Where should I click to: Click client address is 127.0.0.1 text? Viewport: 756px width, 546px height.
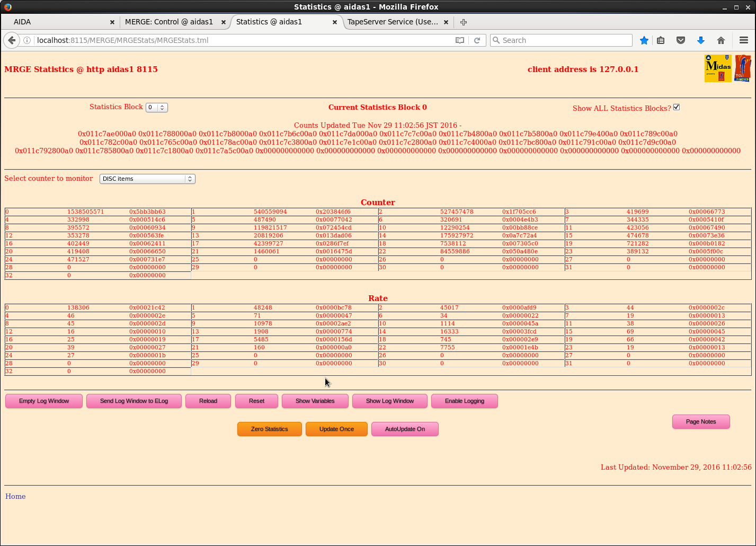point(583,69)
